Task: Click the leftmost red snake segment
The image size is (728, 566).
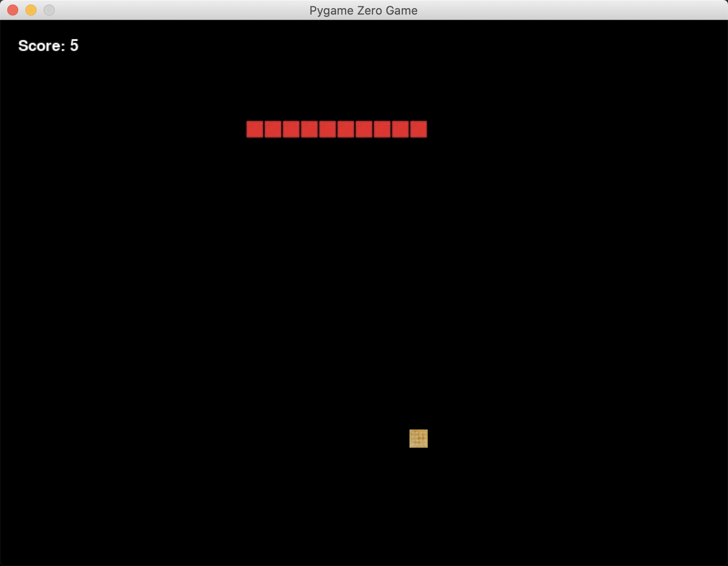Action: coord(255,129)
